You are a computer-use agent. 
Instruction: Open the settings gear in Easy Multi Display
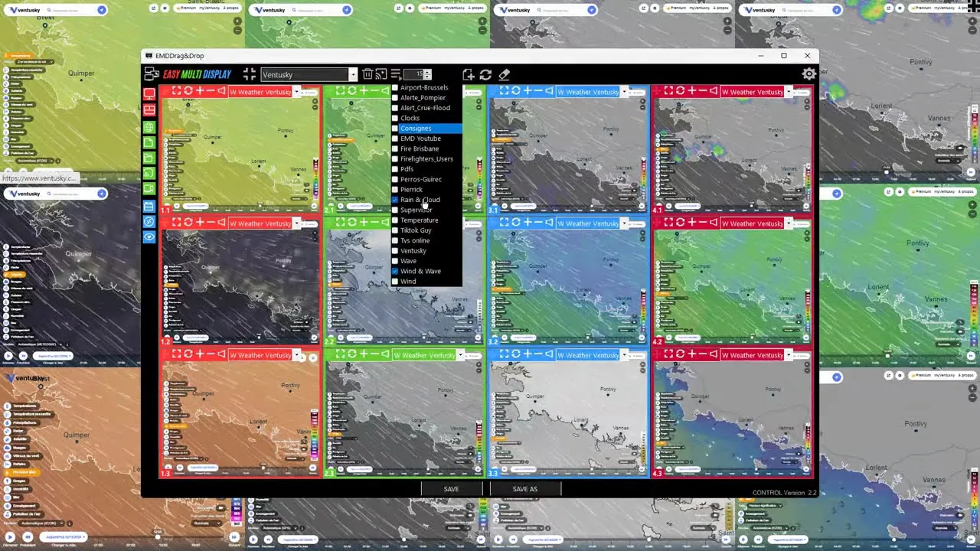[x=808, y=74]
